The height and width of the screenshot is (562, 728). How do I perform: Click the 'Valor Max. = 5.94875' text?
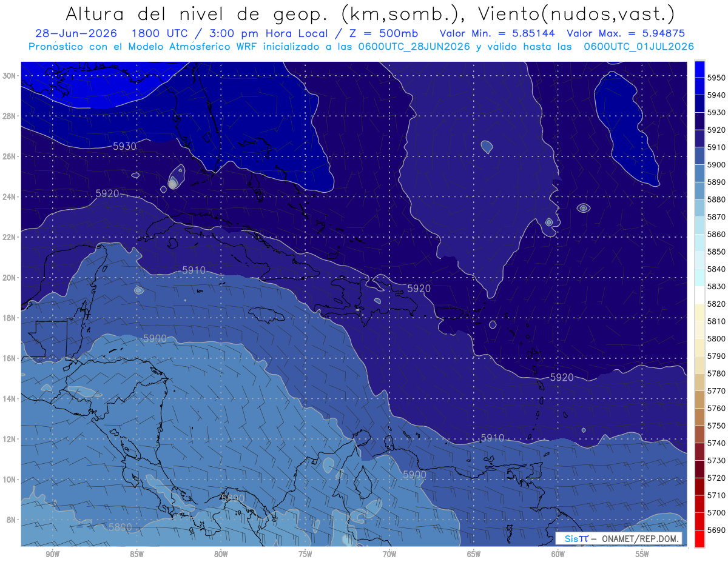click(x=625, y=33)
